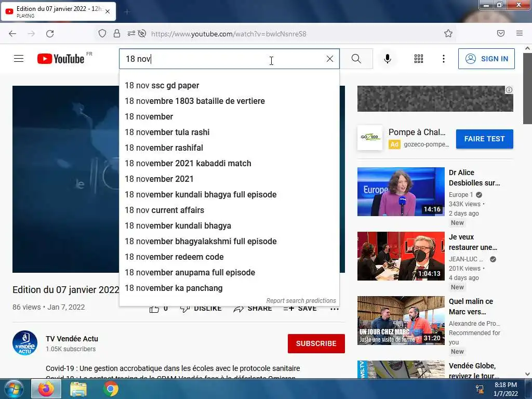
Task: Open the GoZeco advertiser logo
Action: pos(370,138)
